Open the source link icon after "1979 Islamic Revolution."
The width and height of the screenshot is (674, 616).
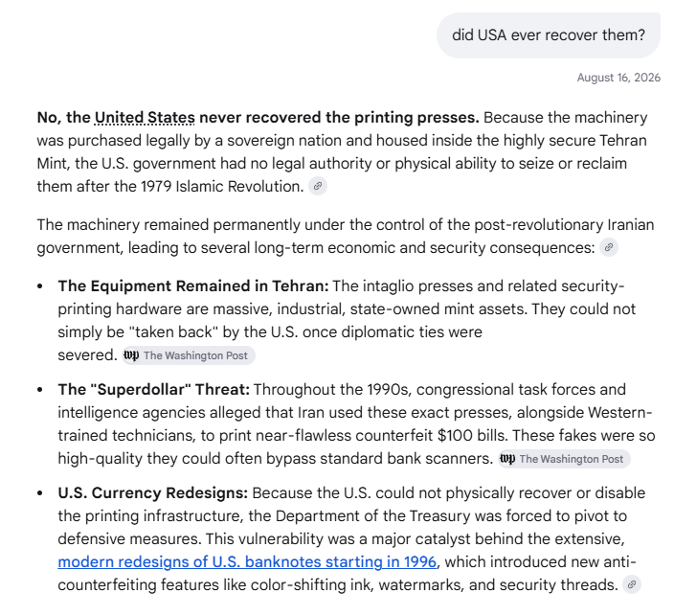pyautogui.click(x=318, y=186)
